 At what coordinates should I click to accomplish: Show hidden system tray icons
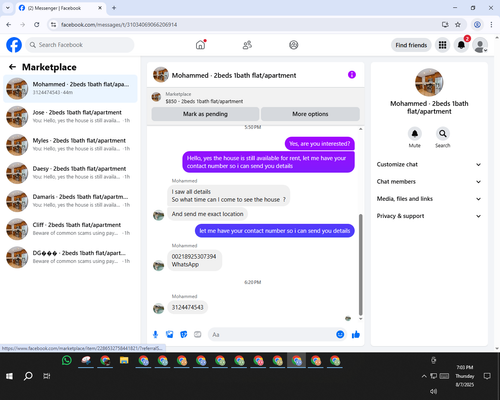424,376
